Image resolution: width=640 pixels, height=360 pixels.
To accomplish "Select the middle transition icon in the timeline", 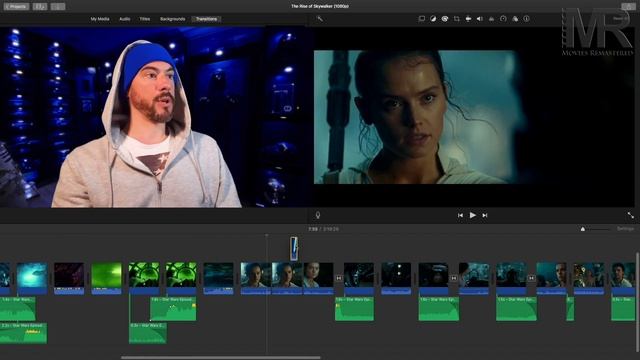I will [x=454, y=278].
